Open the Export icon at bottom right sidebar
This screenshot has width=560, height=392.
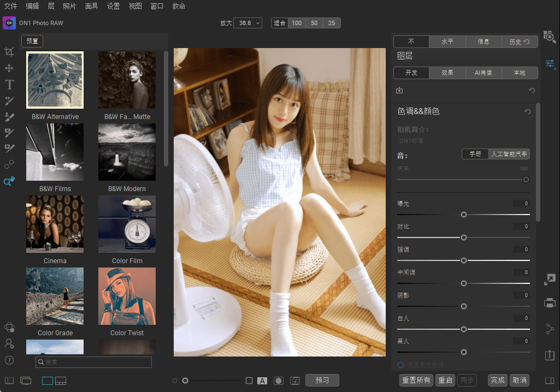[x=550, y=355]
